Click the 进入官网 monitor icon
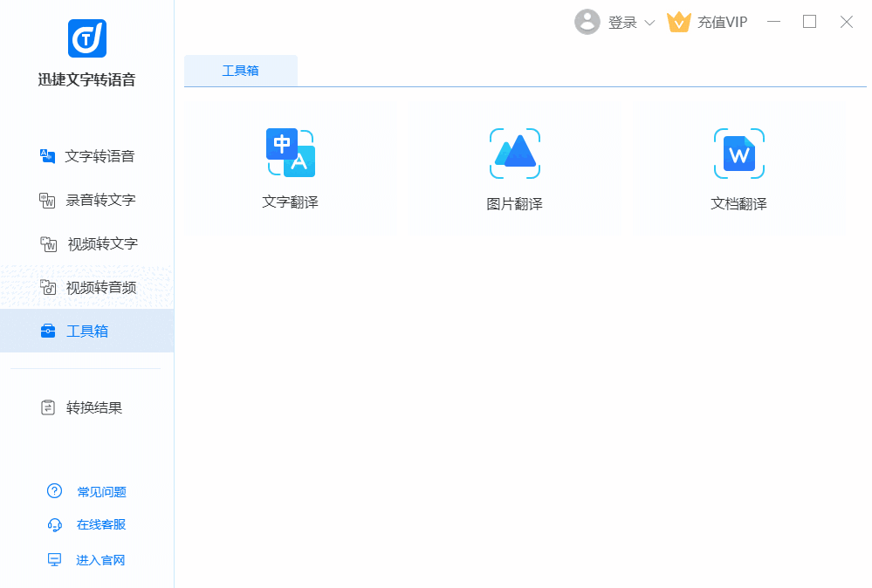Screen dimensions: 872x588 click(54, 560)
